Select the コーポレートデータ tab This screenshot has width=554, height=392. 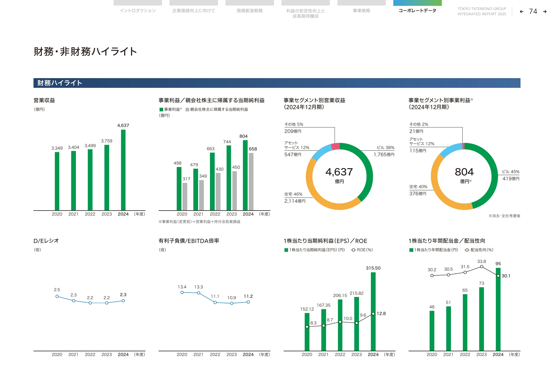(417, 11)
